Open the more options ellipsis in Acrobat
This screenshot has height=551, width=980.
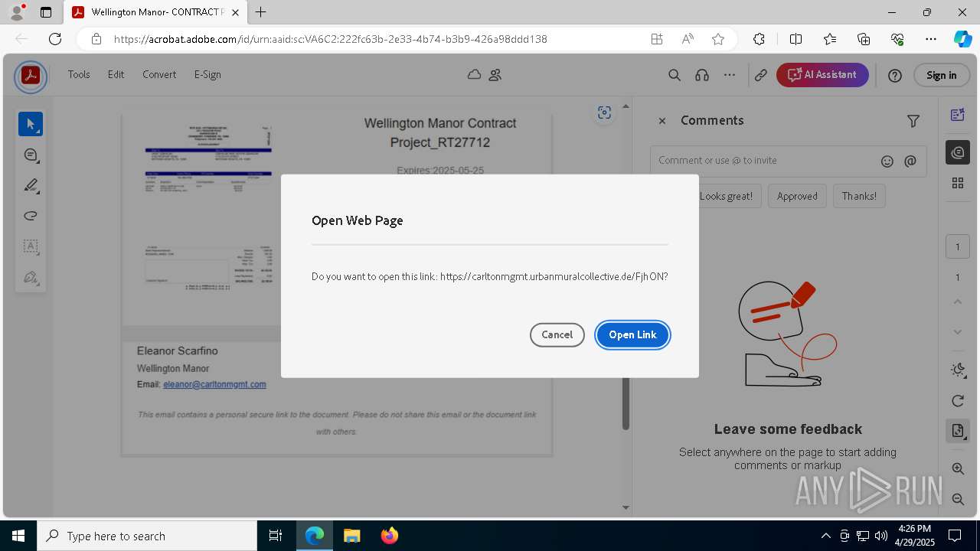(x=730, y=75)
